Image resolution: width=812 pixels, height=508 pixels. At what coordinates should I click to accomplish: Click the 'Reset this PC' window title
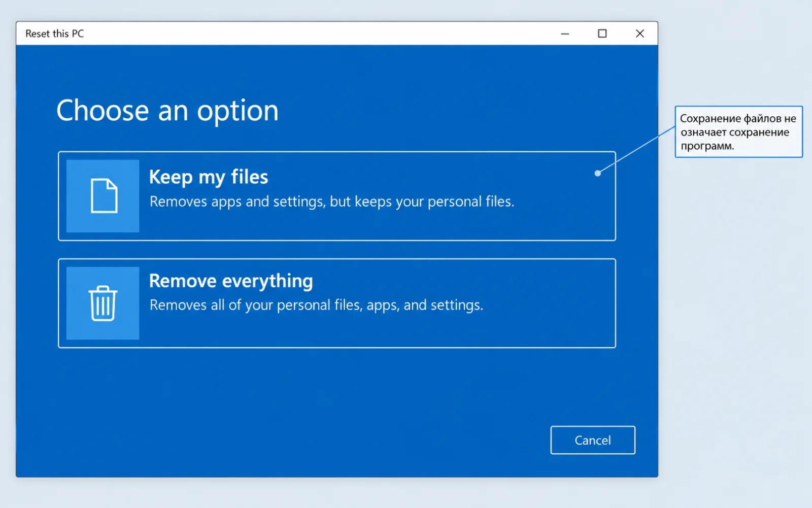55,33
